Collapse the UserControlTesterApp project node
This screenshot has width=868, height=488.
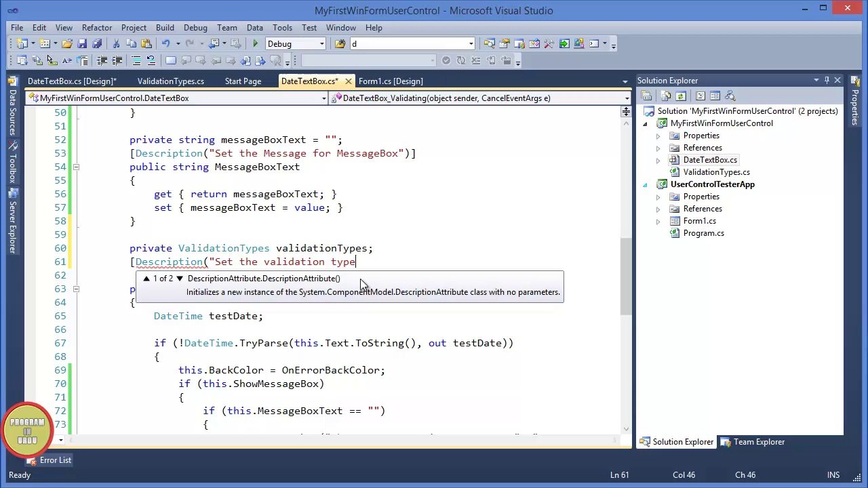[645, 184]
